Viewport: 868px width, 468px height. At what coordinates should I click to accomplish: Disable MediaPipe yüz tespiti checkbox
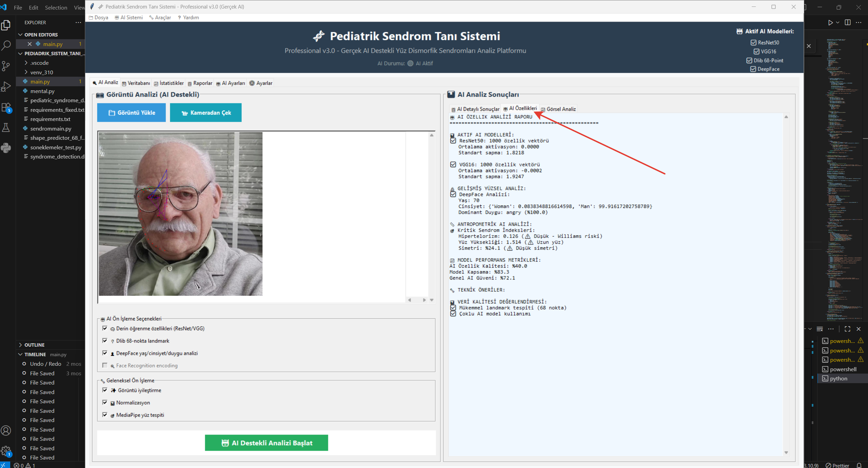tap(105, 414)
